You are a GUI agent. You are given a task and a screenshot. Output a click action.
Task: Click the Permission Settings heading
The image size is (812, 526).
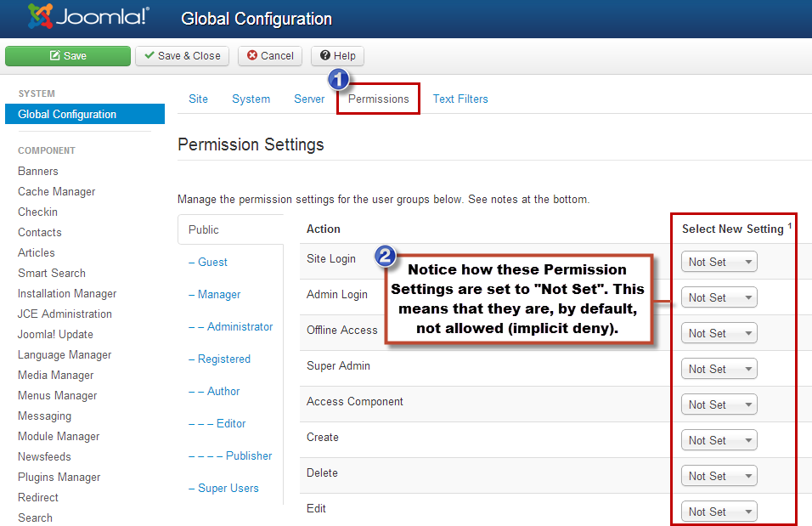click(x=251, y=144)
